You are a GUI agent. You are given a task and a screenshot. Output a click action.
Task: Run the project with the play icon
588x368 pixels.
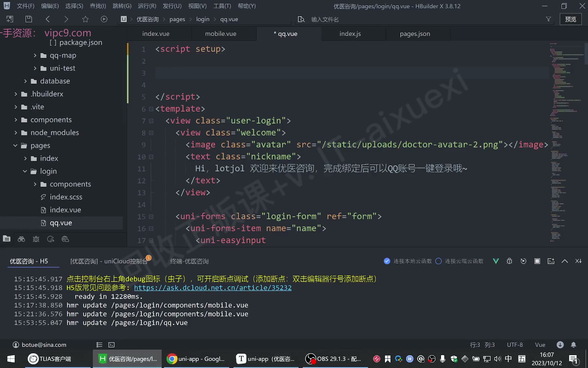104,19
